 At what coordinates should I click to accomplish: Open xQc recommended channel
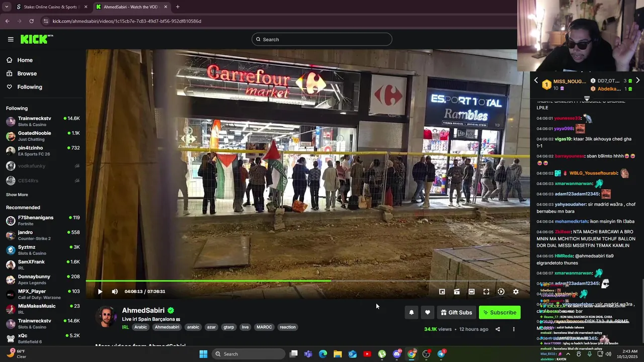pos(43,338)
